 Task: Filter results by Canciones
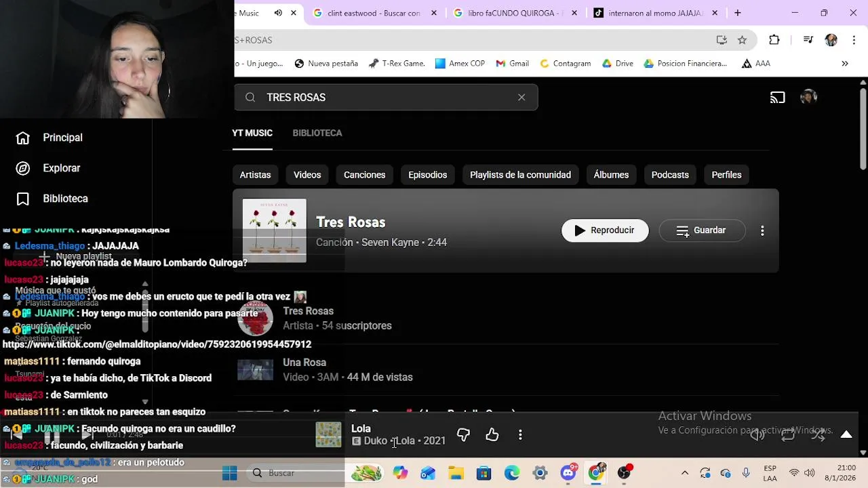click(x=364, y=175)
